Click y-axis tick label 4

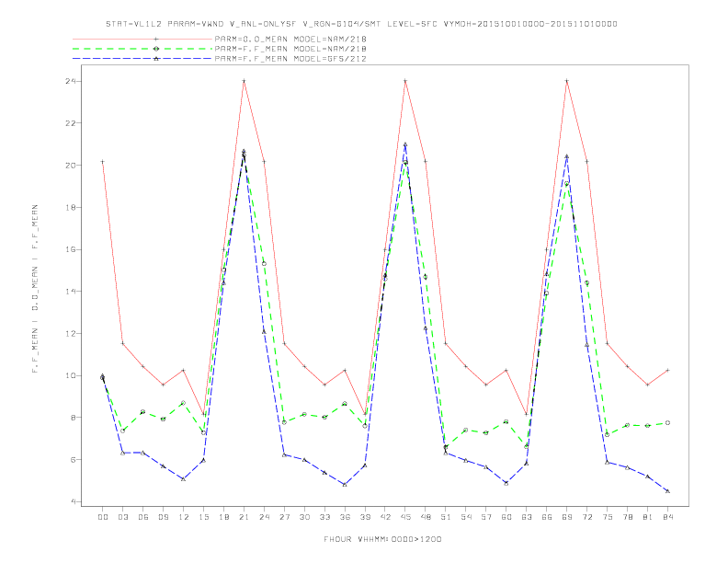(x=74, y=501)
